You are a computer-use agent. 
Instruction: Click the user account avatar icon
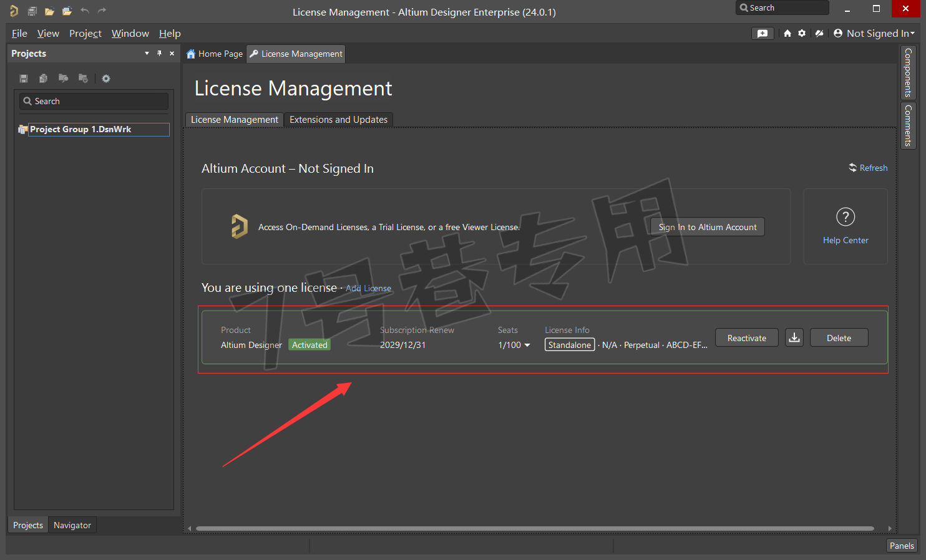pos(838,33)
